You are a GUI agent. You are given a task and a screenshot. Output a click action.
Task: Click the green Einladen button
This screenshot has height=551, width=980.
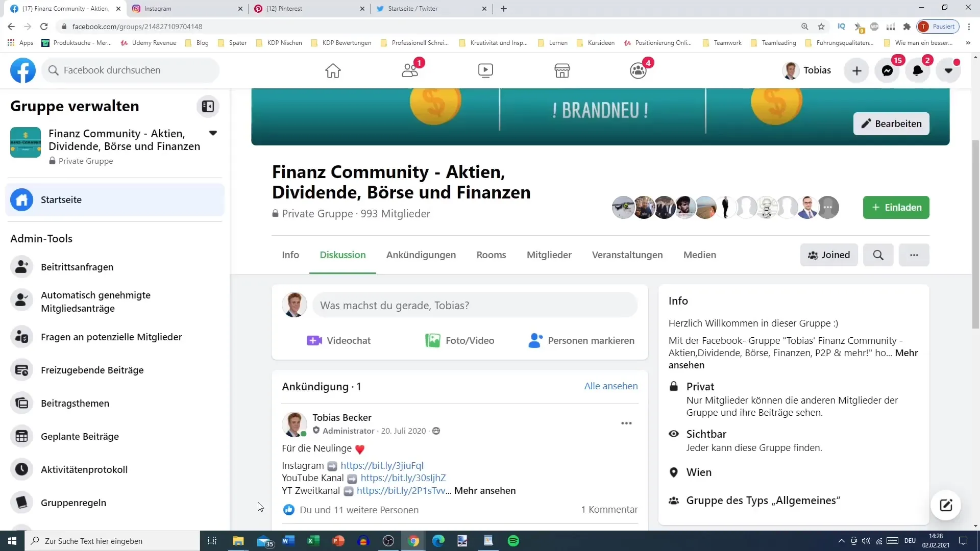(x=896, y=207)
